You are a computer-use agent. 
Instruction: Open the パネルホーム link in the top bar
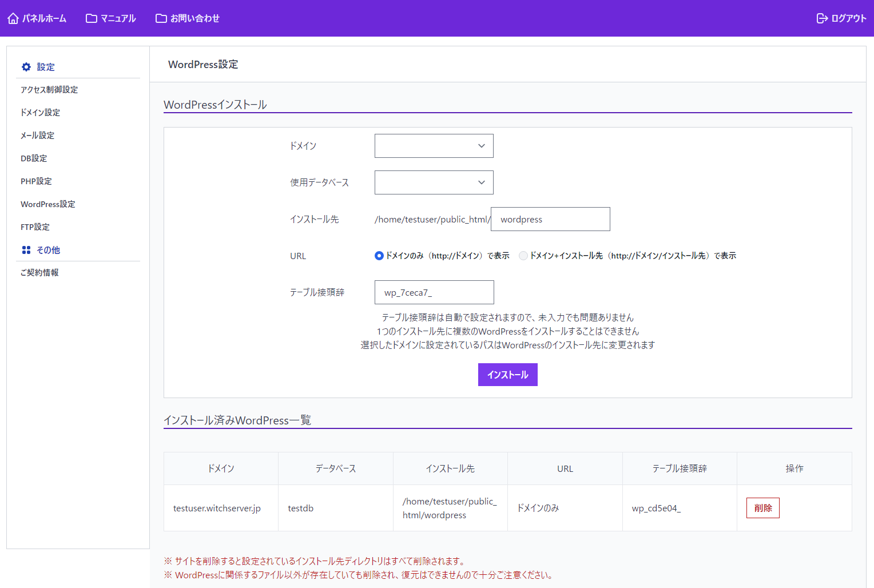[37, 18]
